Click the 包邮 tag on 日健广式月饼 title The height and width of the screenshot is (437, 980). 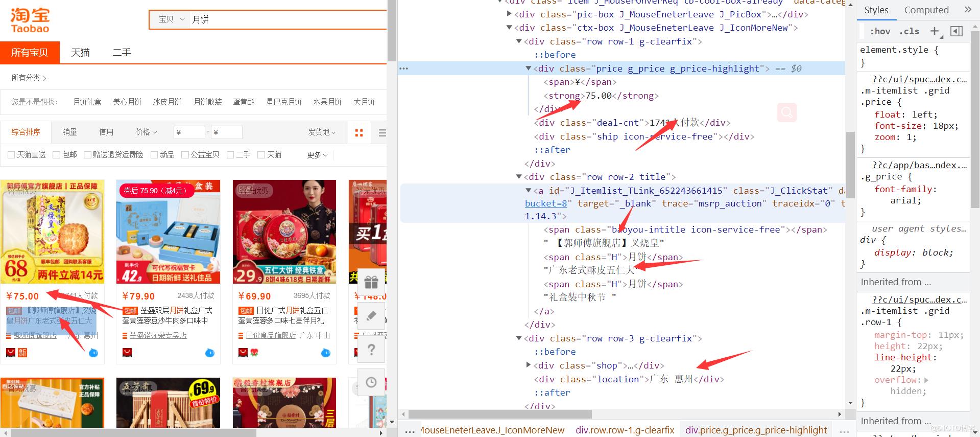(x=246, y=310)
